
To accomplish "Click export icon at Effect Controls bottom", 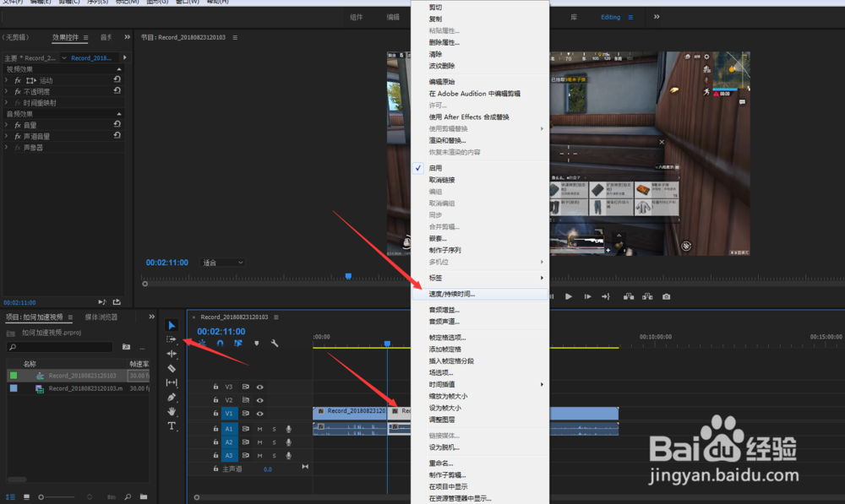I will 117,302.
